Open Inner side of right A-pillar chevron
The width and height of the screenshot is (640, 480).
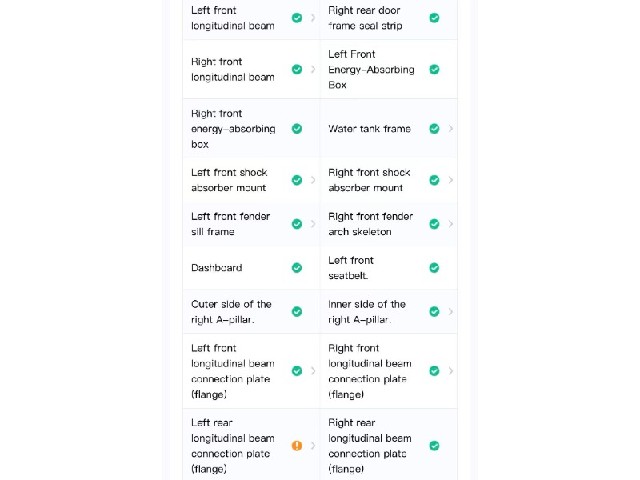[451, 311]
